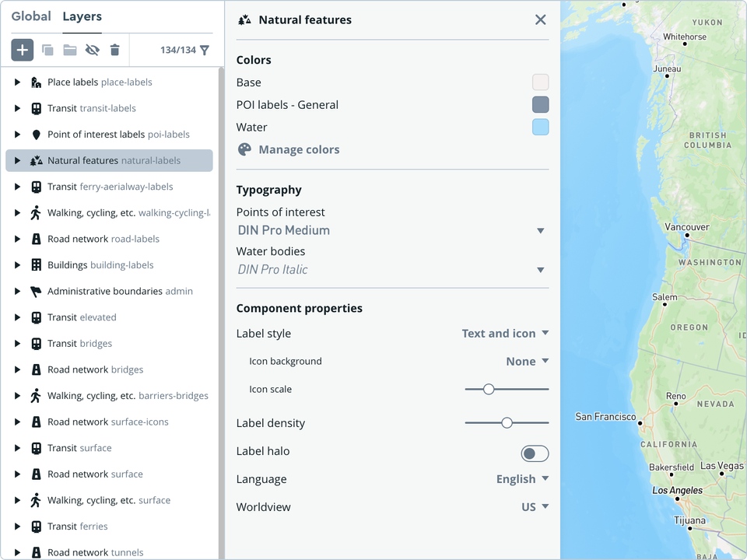Select the Road network tunnels layer
Screen dimensions: 747x560
(x=95, y=552)
